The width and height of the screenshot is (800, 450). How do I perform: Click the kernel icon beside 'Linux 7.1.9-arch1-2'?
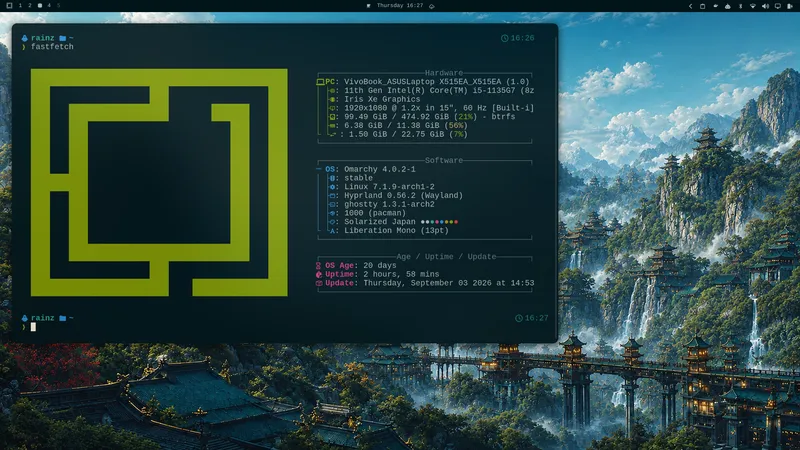pyautogui.click(x=332, y=187)
